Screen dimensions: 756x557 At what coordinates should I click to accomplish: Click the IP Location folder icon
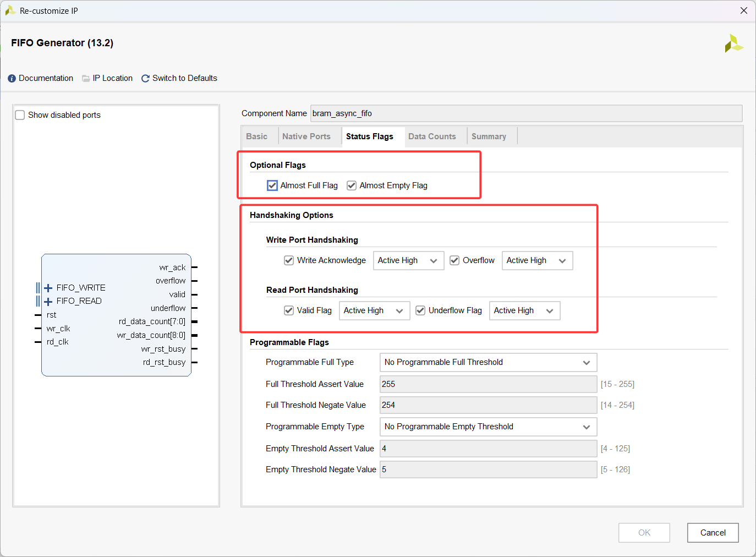[x=86, y=79]
